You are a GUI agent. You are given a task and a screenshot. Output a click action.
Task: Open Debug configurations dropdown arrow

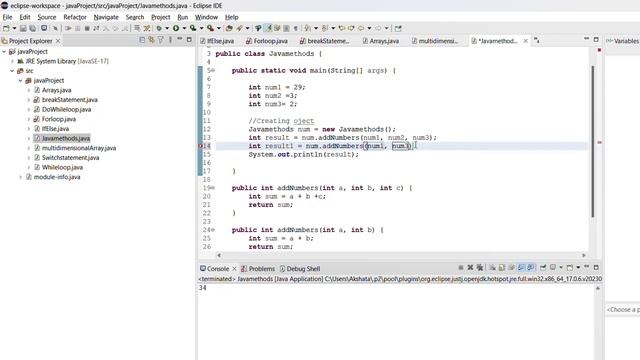(x=167, y=28)
